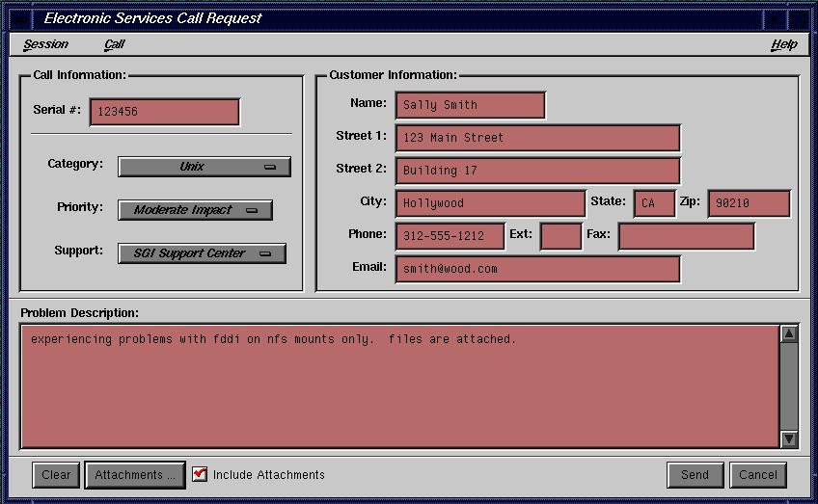Focus the customer Name field
The height and width of the screenshot is (504, 818).
tap(470, 105)
